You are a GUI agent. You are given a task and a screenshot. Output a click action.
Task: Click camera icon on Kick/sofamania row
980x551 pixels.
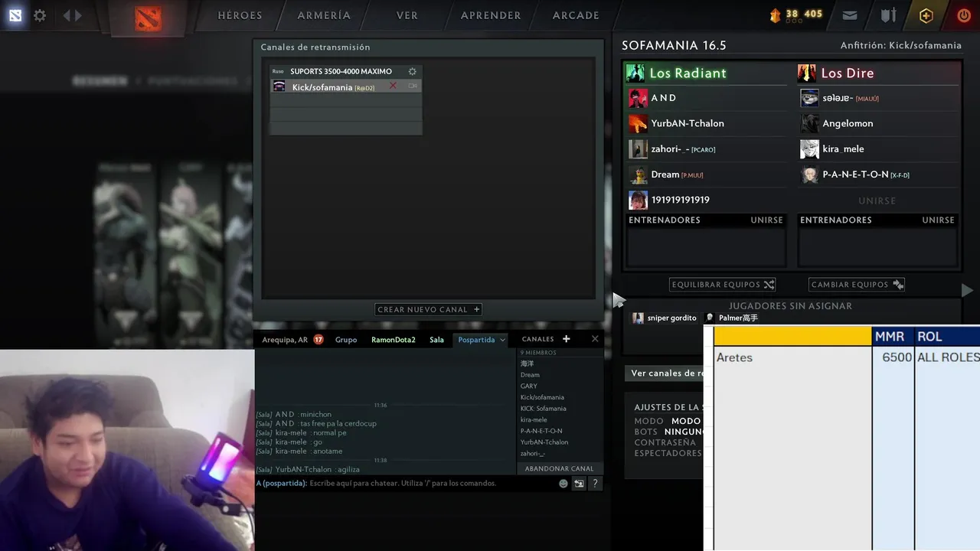[x=413, y=86]
